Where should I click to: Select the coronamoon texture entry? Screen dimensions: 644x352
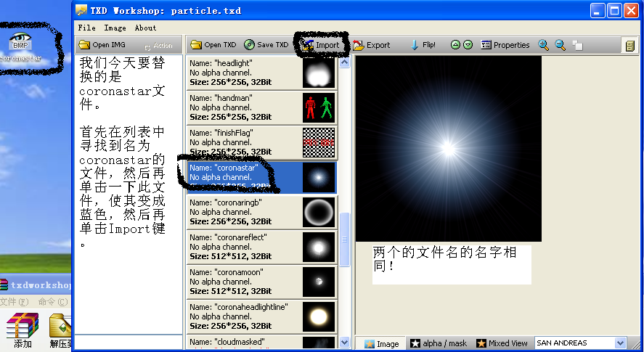tap(262, 282)
